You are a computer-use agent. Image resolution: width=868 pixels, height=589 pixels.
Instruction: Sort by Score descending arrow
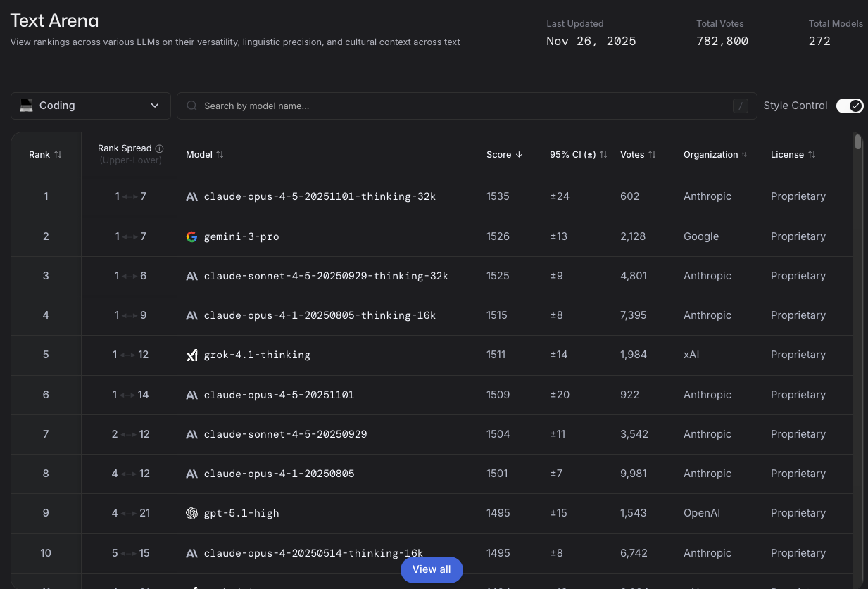click(x=519, y=154)
